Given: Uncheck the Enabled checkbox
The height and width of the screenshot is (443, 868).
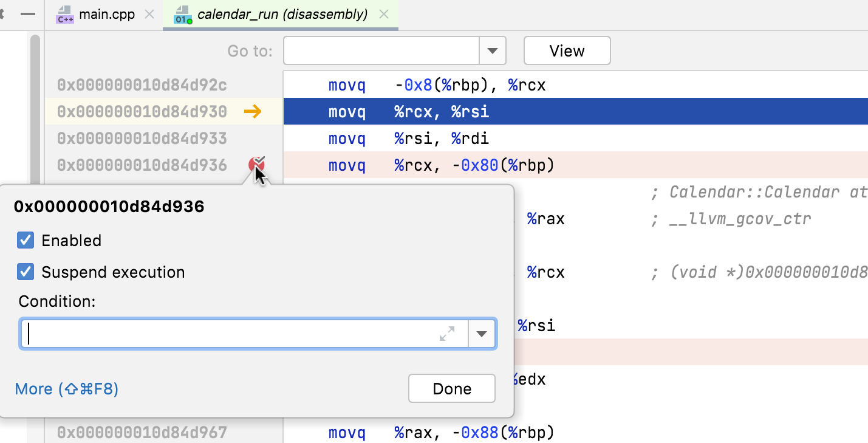Looking at the screenshot, I should pyautogui.click(x=25, y=240).
